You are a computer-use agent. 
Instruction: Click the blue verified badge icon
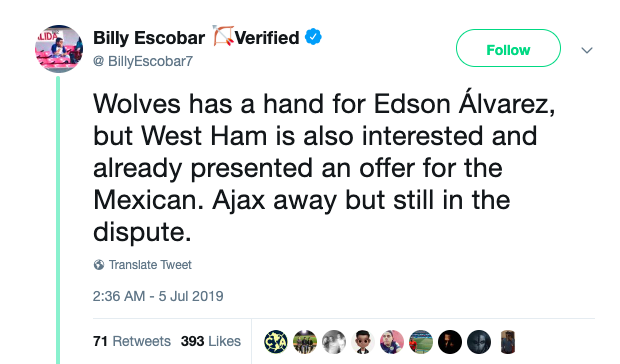pos(313,37)
